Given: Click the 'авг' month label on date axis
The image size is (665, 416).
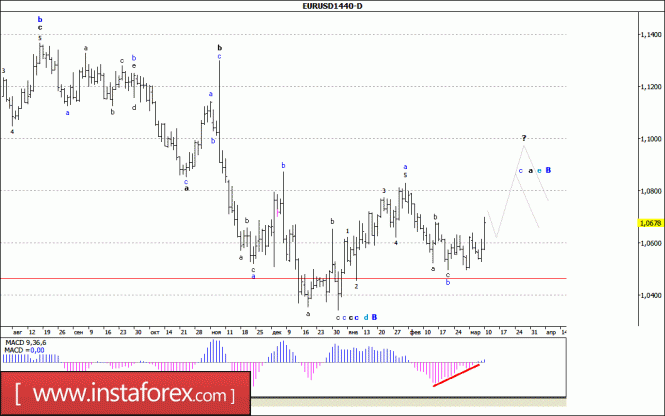Looking at the screenshot, I should click(17, 332).
